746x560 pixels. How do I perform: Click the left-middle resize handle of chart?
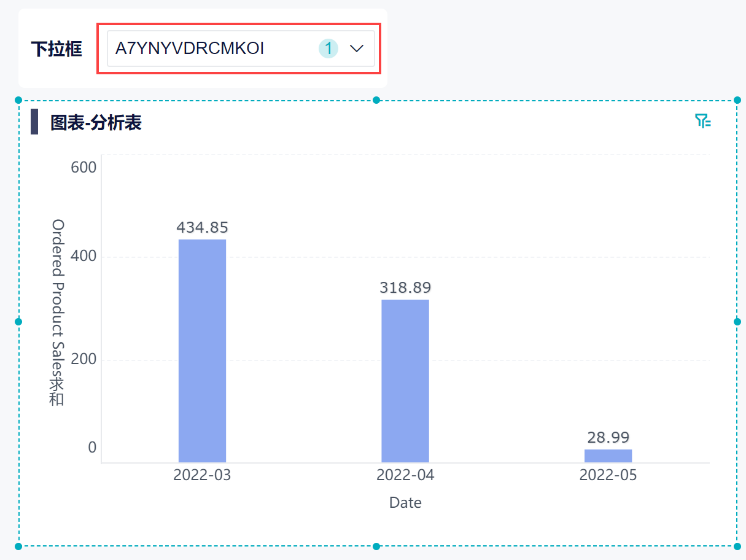18,322
